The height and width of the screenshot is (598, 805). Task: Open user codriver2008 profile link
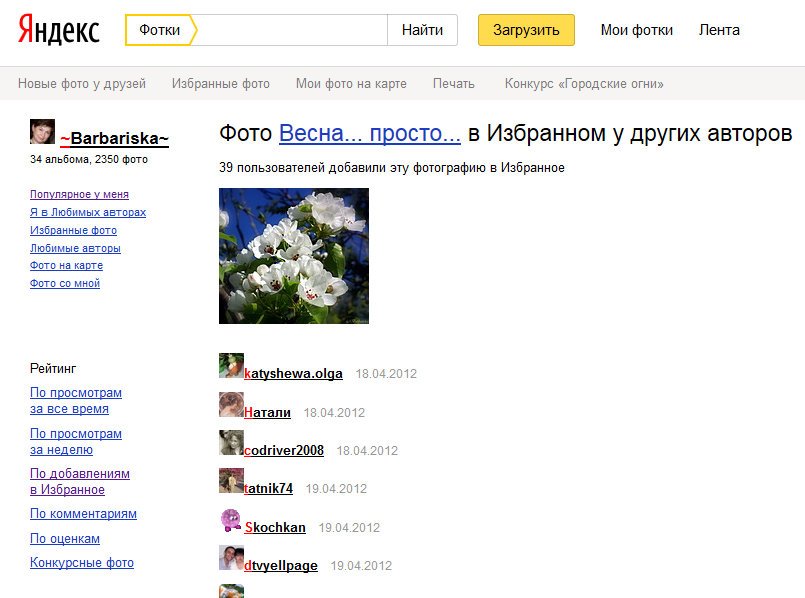[x=284, y=450]
